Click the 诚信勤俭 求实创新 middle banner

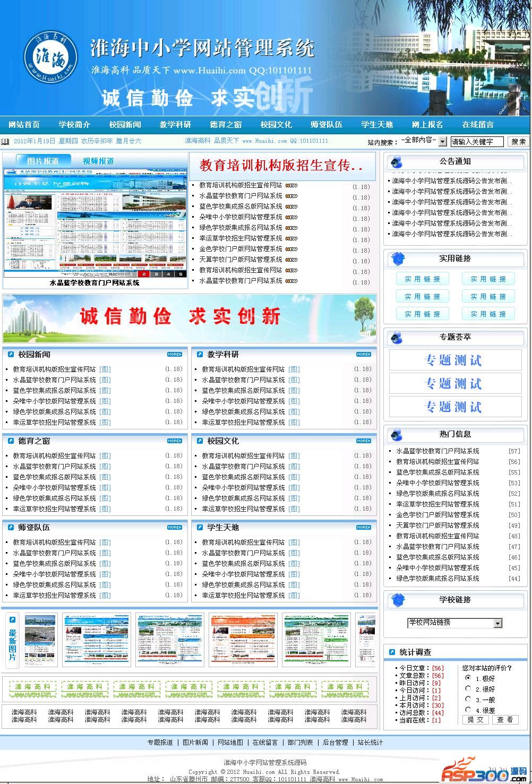click(190, 318)
